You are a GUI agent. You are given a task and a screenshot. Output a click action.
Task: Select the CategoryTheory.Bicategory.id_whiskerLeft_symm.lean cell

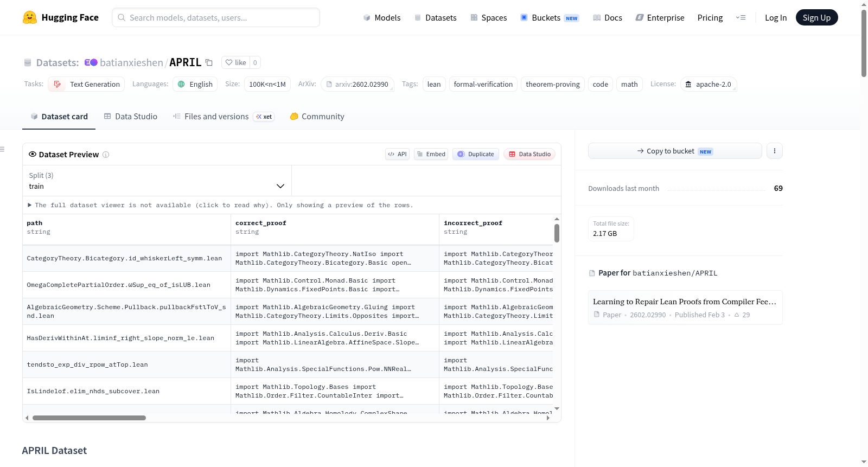pyautogui.click(x=126, y=258)
